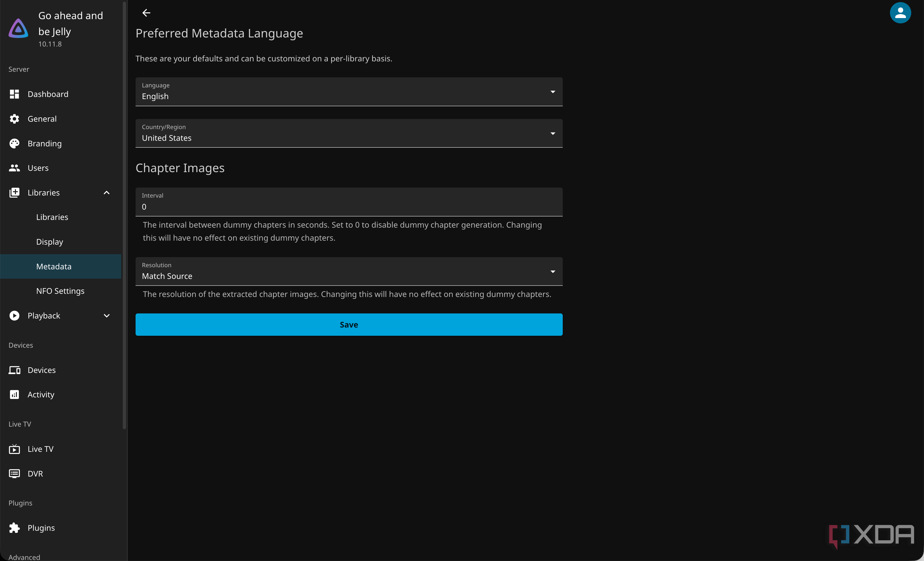The width and height of the screenshot is (924, 561).
Task: Click the Jellyfin logo icon
Action: (18, 28)
